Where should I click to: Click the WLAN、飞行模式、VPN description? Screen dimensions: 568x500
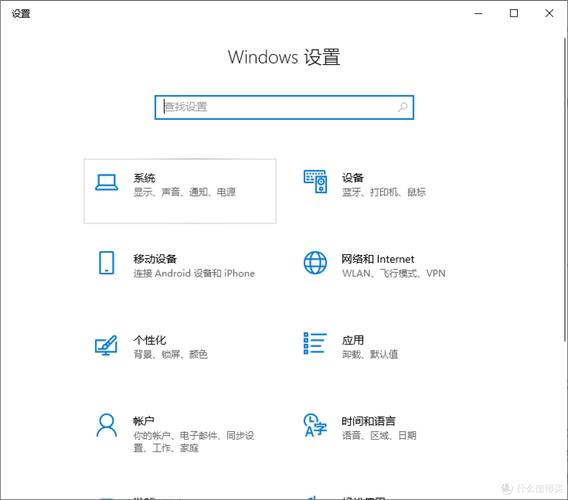[394, 273]
